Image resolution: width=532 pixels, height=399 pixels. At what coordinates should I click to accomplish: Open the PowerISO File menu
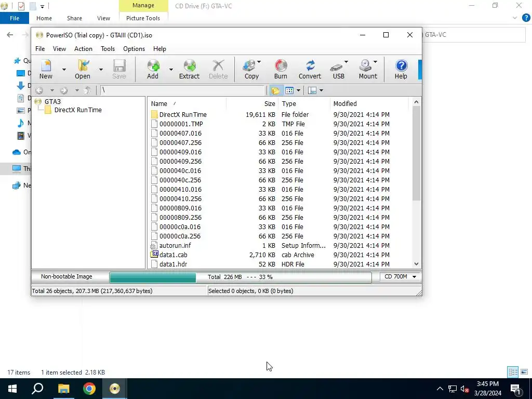coord(40,49)
